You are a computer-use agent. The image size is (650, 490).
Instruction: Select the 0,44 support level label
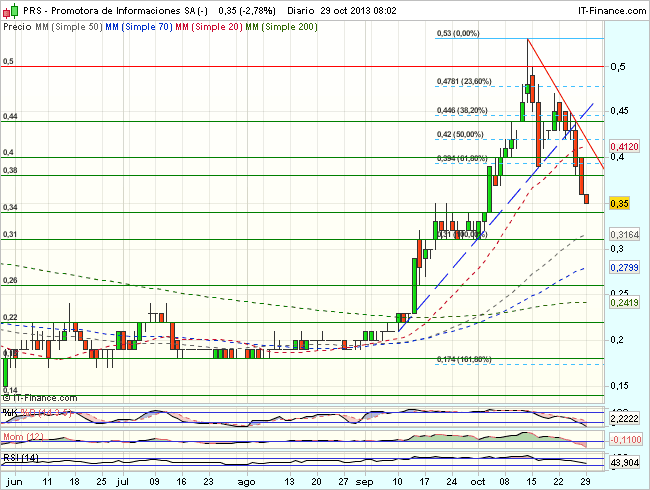tap(10, 116)
